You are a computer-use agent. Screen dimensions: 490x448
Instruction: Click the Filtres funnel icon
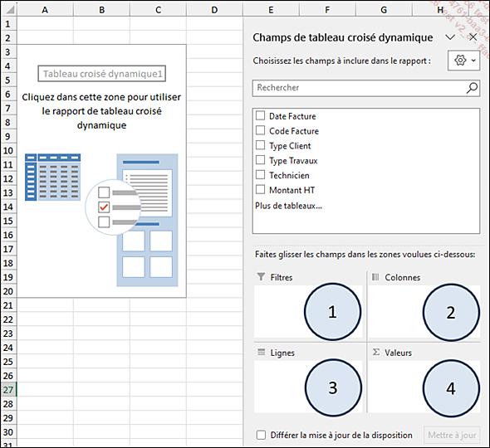[x=261, y=277]
